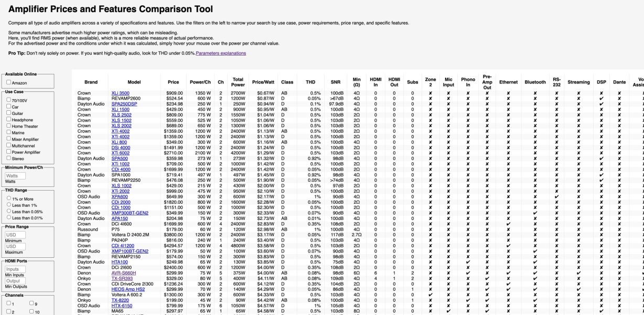Open the XTi 6002 model link
Screen dimensions: 644x315
121,153
